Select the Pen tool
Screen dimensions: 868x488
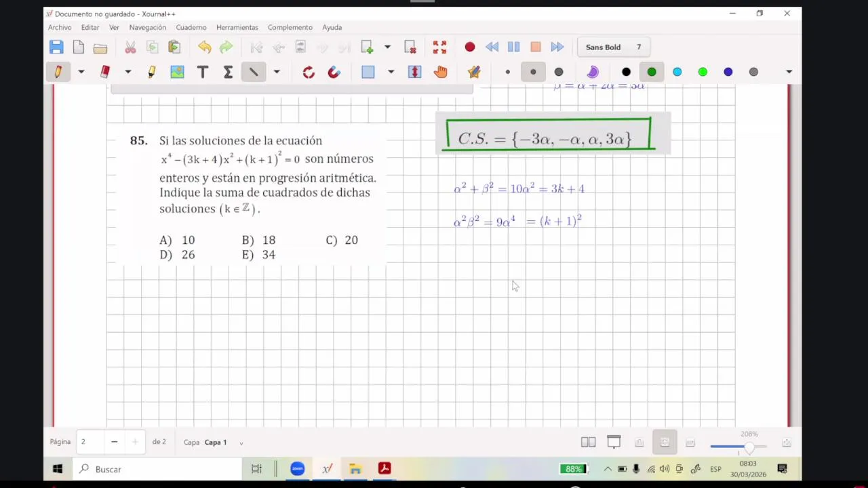[x=58, y=72]
